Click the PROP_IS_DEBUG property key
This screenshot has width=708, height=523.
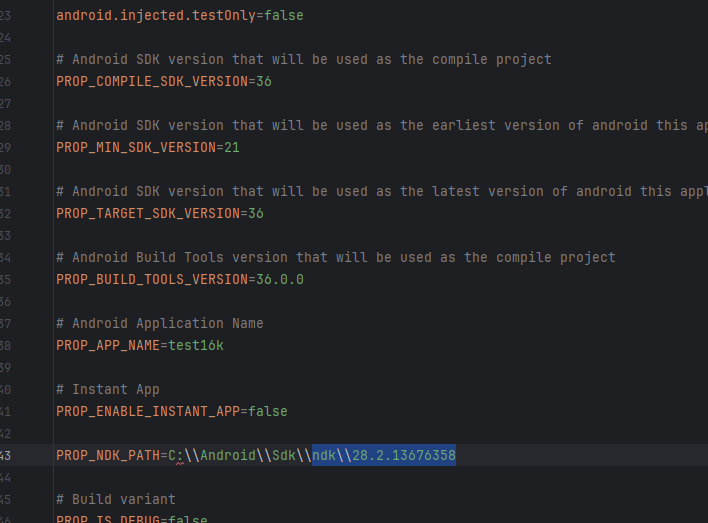click(x=108, y=519)
